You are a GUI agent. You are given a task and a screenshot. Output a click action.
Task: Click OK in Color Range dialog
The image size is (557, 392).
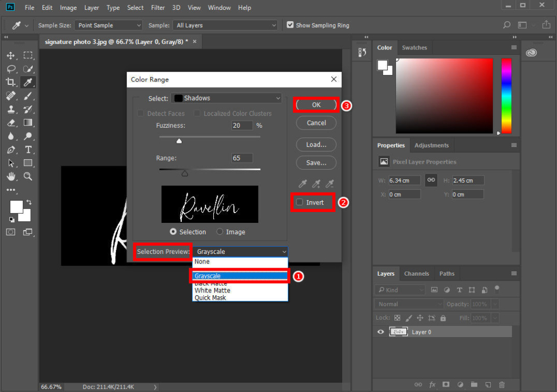[x=316, y=105]
